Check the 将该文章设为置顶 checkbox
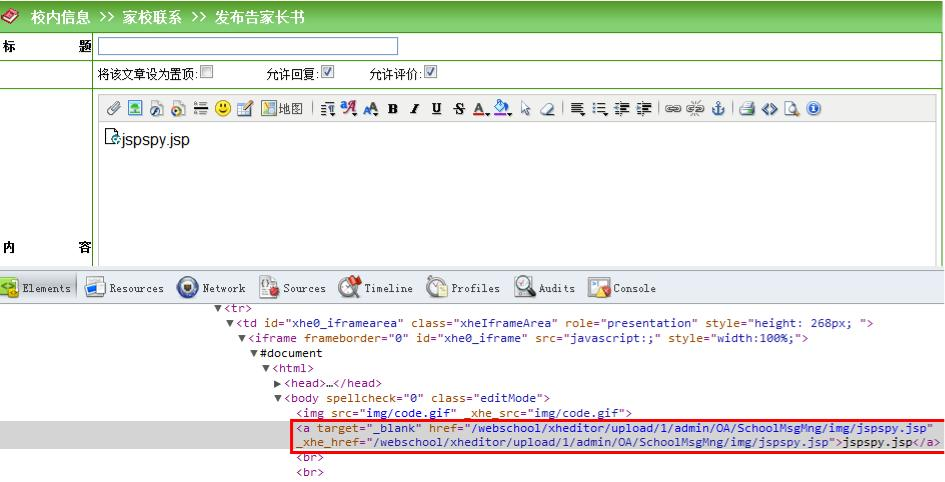 tap(207, 72)
